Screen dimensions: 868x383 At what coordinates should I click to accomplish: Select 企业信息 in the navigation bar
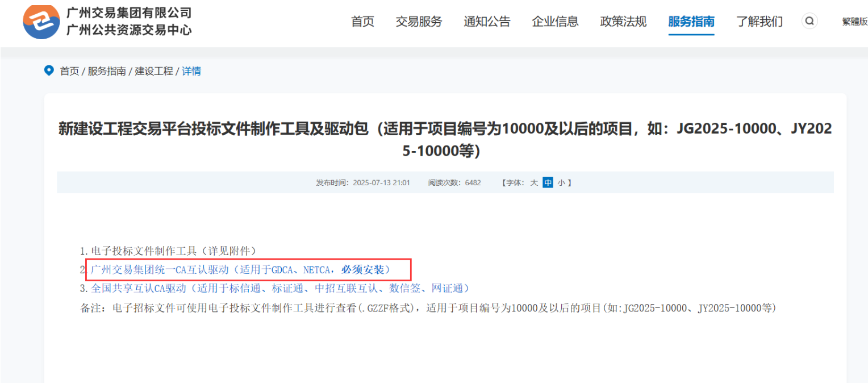[x=555, y=22]
